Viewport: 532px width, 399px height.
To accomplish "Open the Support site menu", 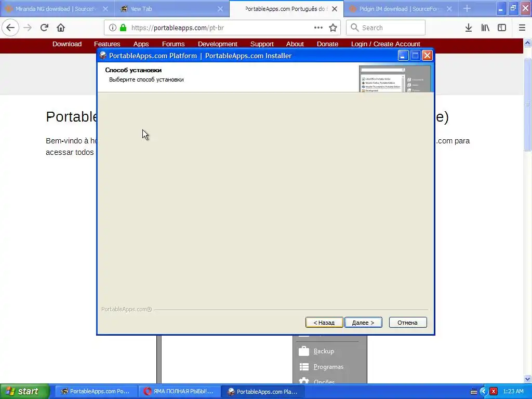I will (x=262, y=44).
